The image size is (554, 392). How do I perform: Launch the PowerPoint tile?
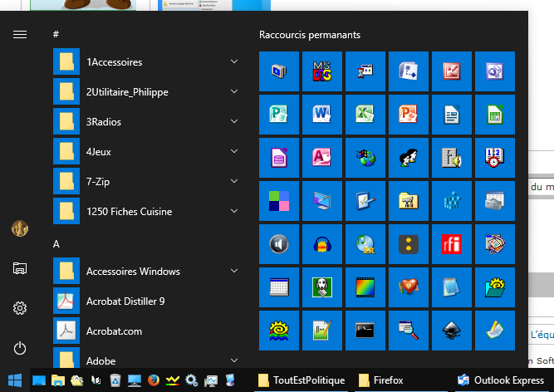[x=407, y=115]
